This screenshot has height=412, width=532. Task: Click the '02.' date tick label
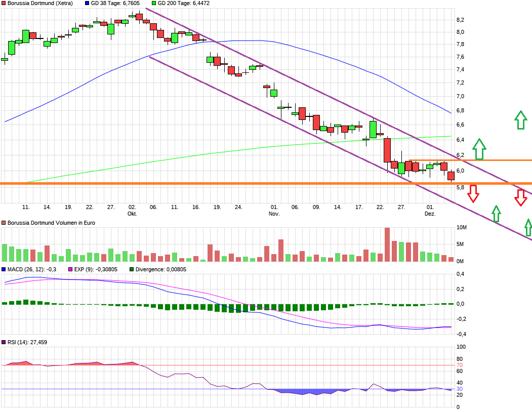132,207
